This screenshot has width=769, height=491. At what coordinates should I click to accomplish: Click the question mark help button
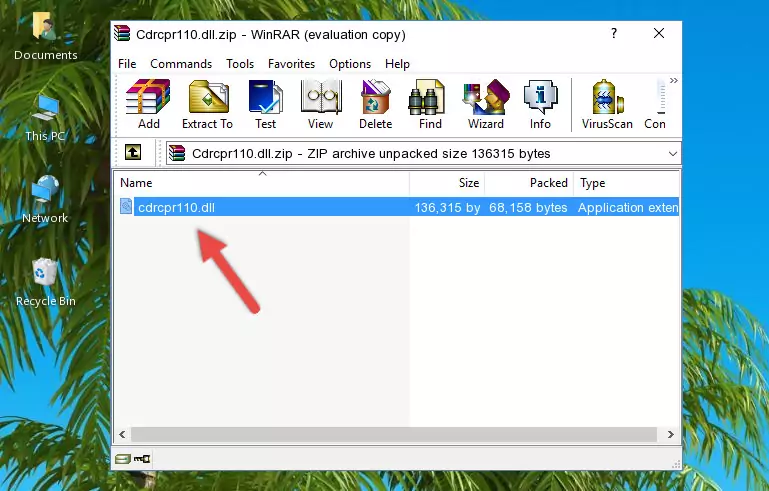pos(614,33)
